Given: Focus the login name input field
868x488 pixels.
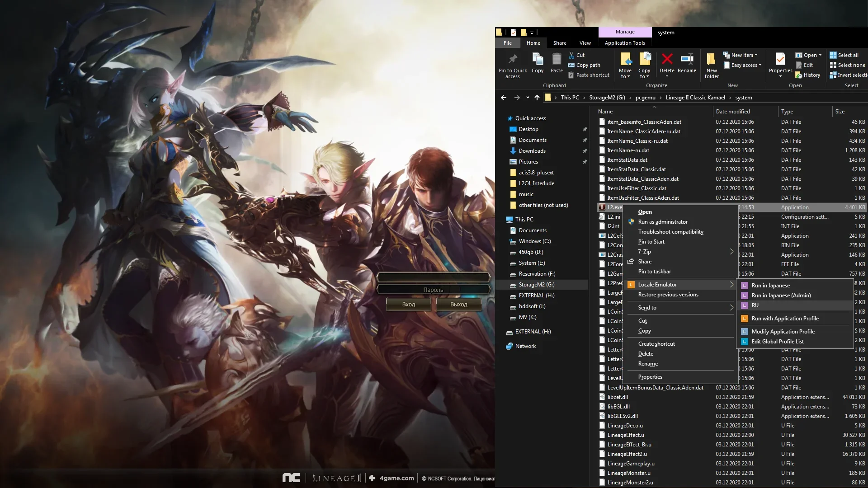Looking at the screenshot, I should pos(433,277).
